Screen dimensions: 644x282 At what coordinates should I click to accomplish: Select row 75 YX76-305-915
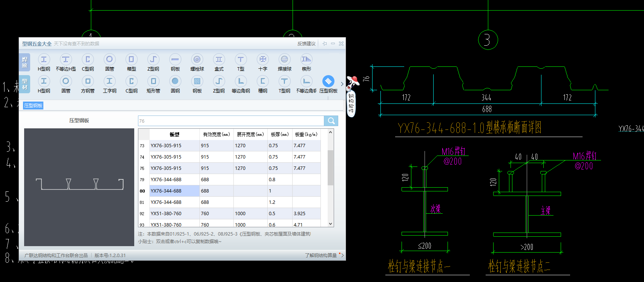(229, 168)
